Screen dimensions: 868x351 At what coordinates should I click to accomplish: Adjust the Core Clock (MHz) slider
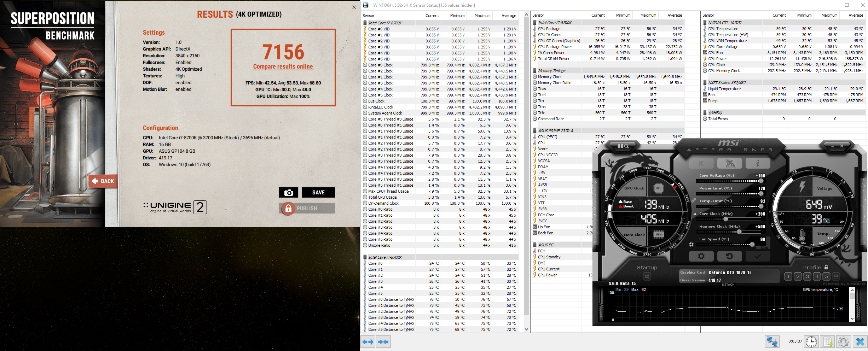click(x=729, y=219)
